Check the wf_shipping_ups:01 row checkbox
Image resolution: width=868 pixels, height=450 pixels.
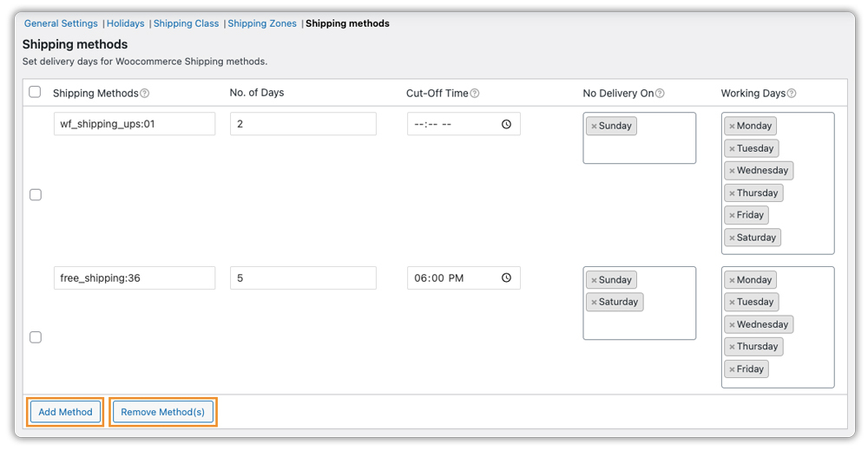click(x=36, y=194)
